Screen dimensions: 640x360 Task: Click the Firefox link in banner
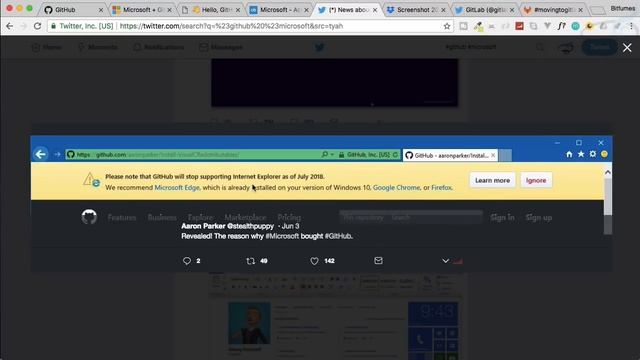[x=441, y=188]
